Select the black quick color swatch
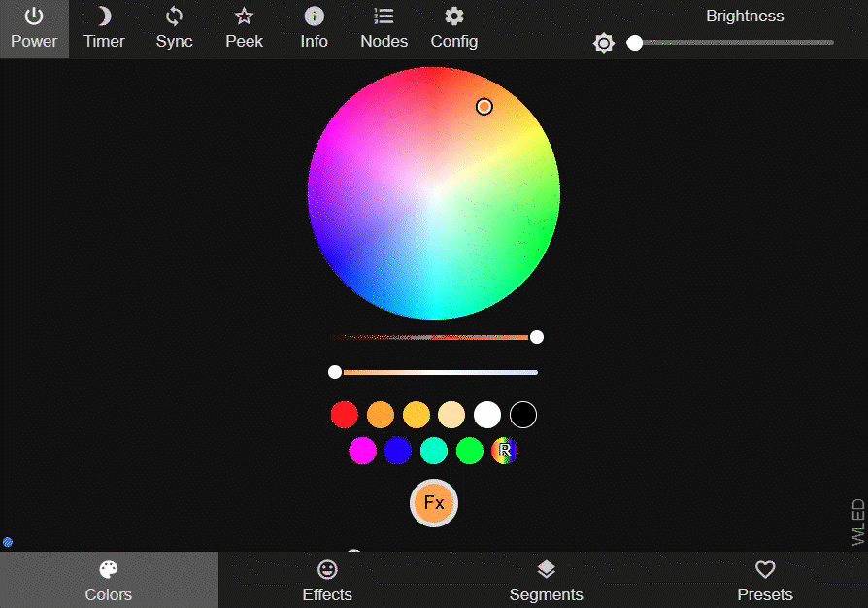Viewport: 868px width, 608px height. [523, 415]
